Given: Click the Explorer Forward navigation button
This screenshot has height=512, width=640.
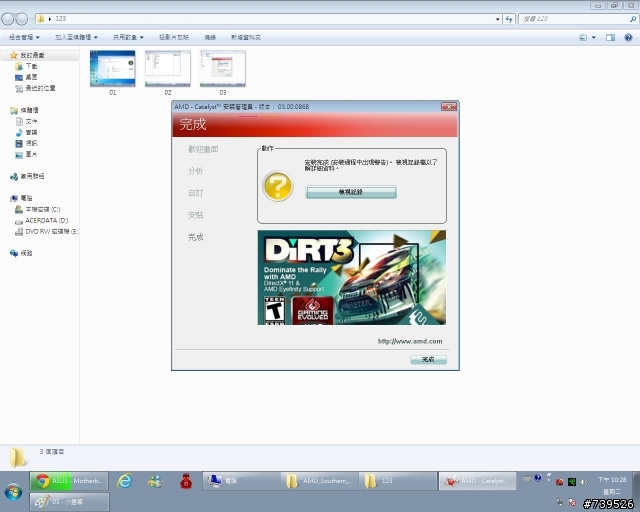Looking at the screenshot, I should click(x=21, y=19).
